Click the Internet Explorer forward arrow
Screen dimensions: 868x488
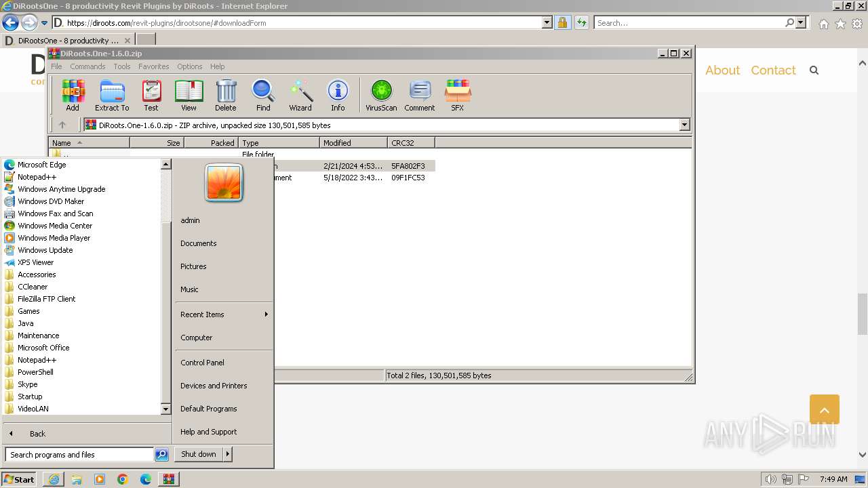tap(29, 23)
